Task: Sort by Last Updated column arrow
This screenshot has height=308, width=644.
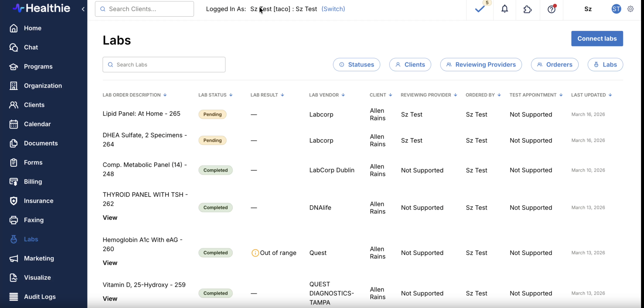Action: 610,95
